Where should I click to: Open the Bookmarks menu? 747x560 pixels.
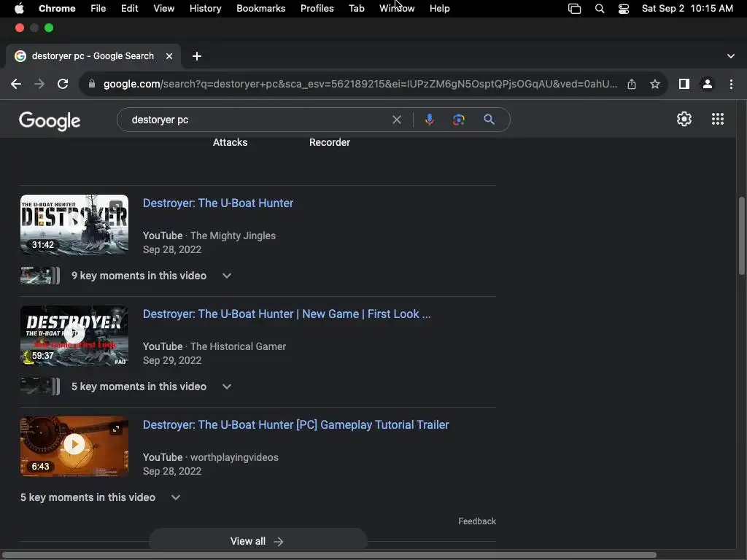[x=260, y=9]
